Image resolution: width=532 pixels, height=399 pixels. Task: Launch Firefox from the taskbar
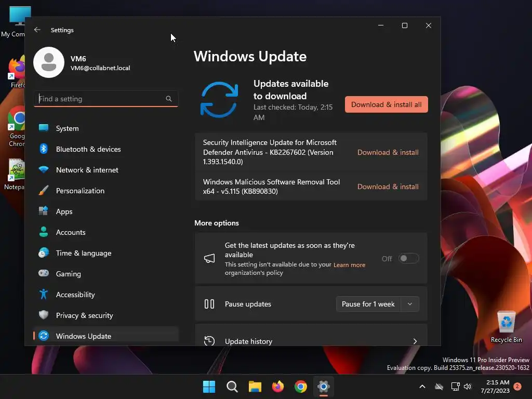pyautogui.click(x=278, y=387)
